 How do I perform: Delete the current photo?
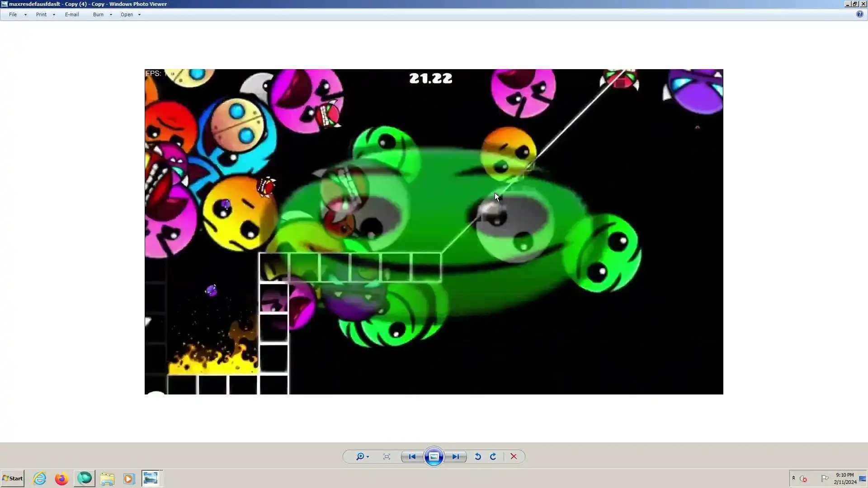pyautogui.click(x=514, y=456)
